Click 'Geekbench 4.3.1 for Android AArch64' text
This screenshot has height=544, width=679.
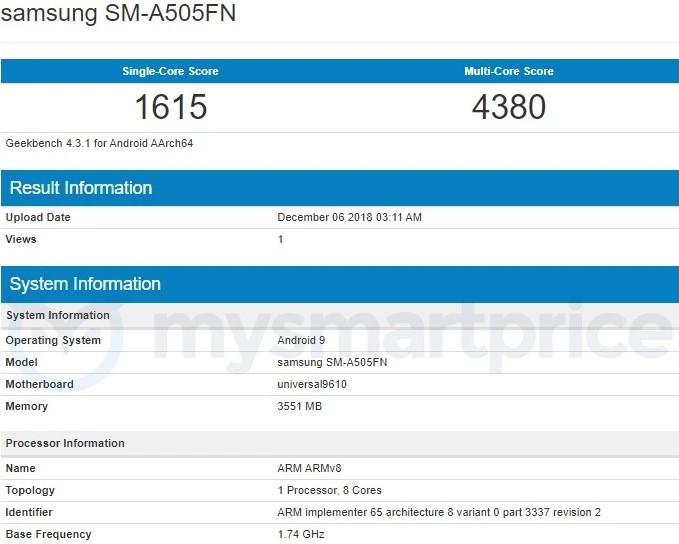99,143
